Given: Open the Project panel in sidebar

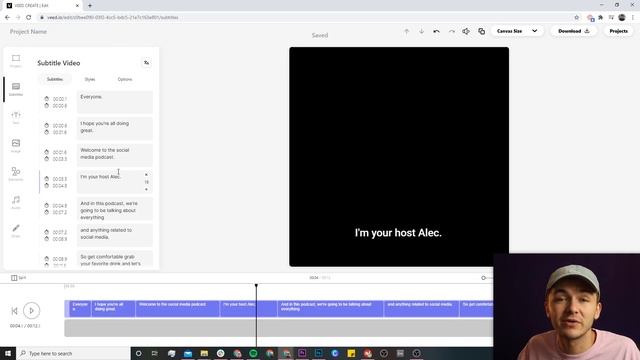Looking at the screenshot, I should [x=16, y=61].
